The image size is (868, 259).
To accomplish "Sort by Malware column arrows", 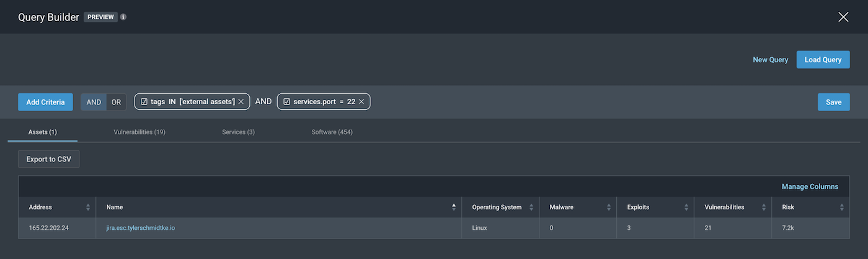I will click(x=609, y=207).
